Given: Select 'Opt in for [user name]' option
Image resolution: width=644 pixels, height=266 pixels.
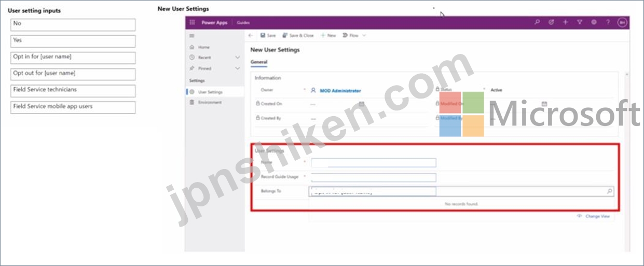Looking at the screenshot, I should [x=73, y=58].
